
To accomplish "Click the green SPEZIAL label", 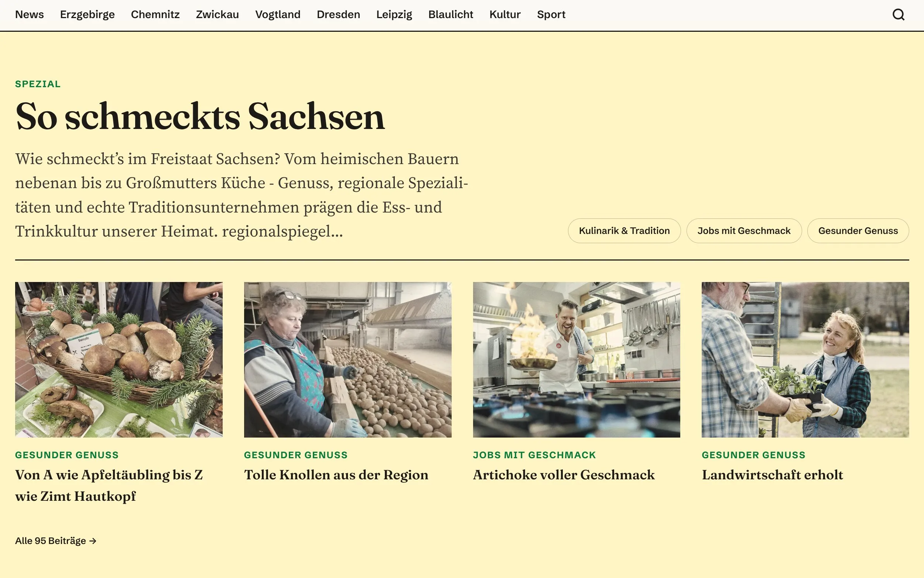I will [38, 84].
